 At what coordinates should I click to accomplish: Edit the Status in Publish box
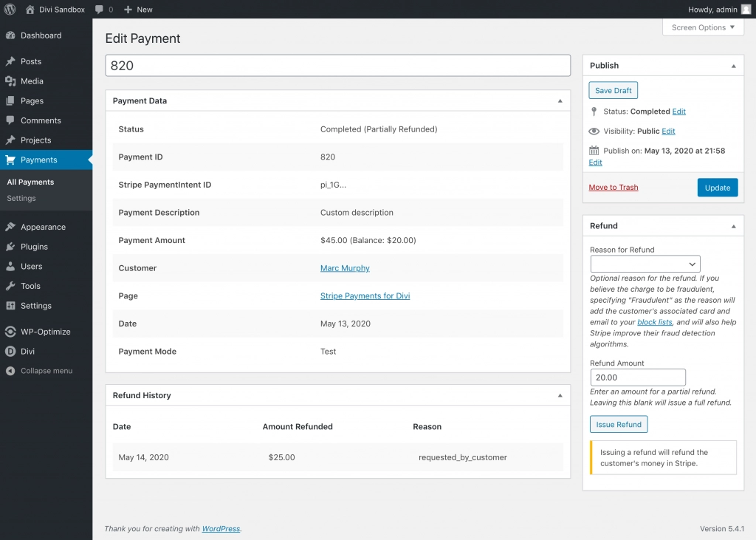point(679,112)
